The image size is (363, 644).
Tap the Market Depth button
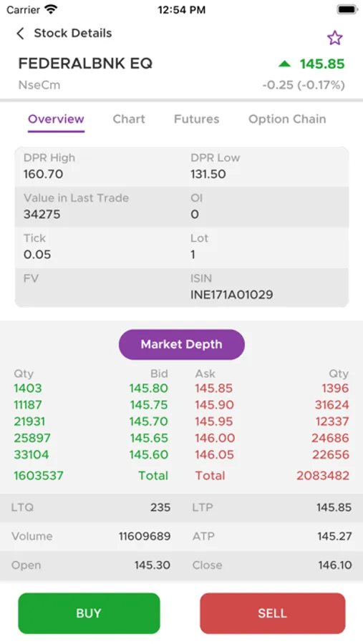coord(182,344)
